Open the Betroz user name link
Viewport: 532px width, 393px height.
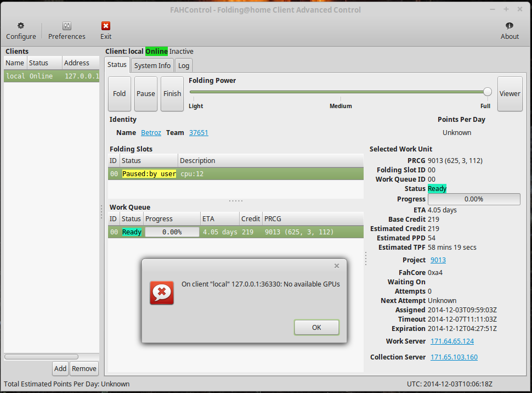[151, 133]
